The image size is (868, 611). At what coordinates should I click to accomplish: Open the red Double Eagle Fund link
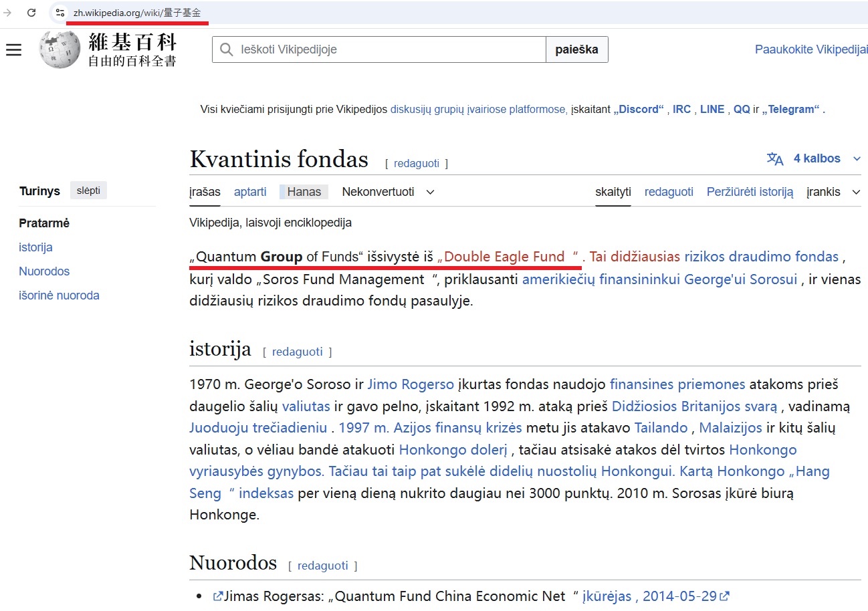pos(508,257)
